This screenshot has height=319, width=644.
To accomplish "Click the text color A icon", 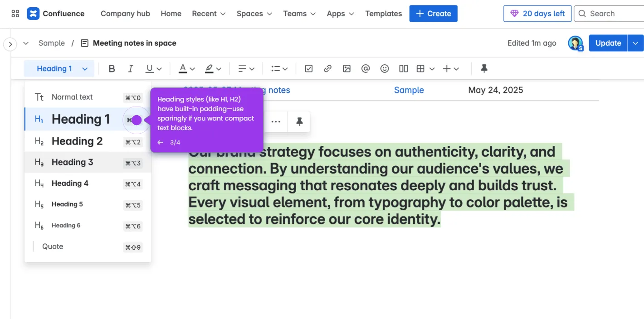I will [183, 69].
